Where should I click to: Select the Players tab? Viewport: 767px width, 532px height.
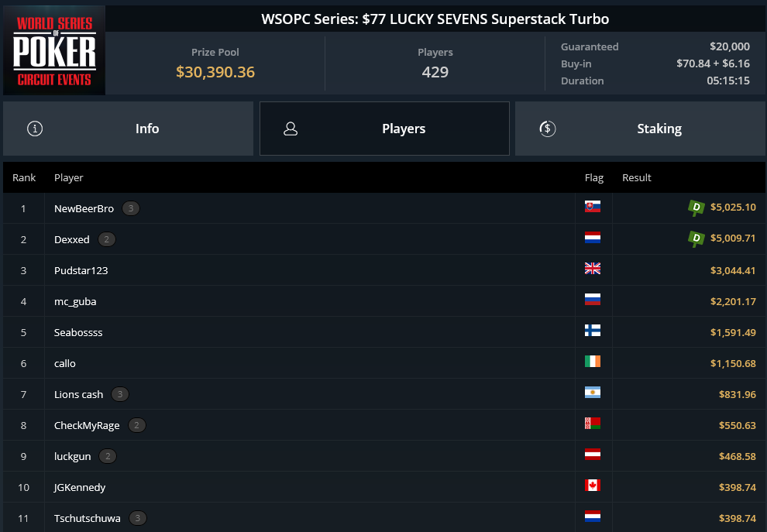[384, 129]
